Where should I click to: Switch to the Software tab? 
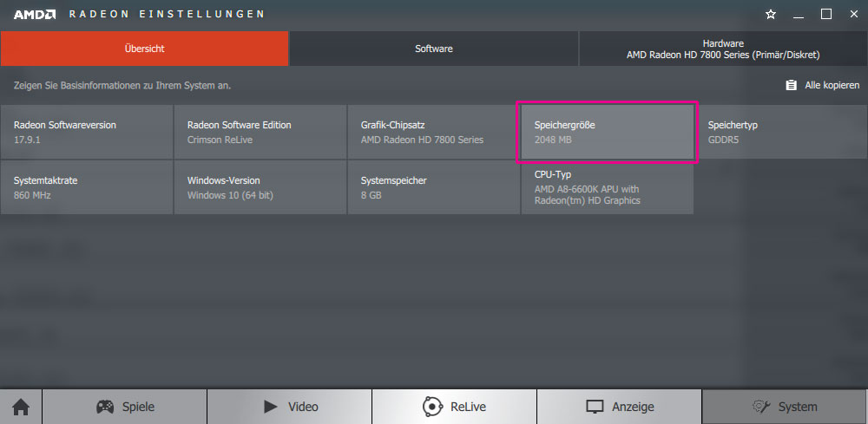[434, 49]
